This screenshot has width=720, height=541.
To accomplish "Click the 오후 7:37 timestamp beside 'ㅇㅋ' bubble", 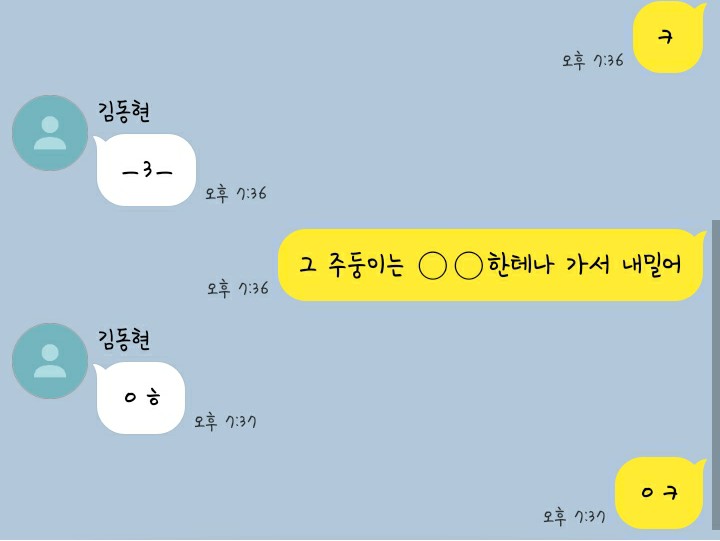I will pos(574,516).
